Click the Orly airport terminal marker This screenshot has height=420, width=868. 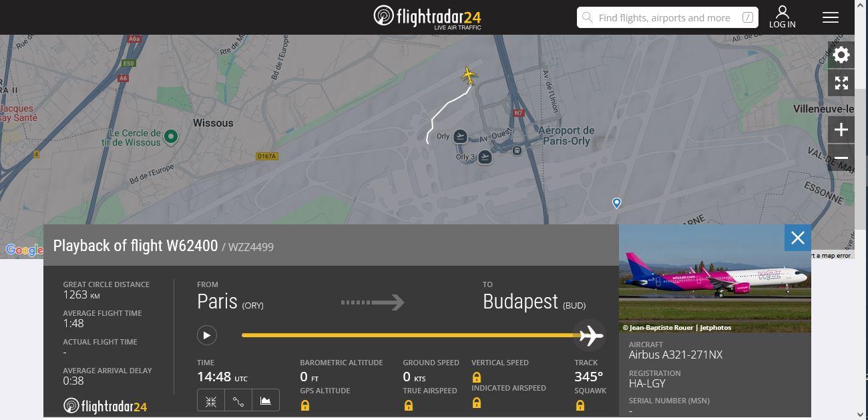point(460,137)
